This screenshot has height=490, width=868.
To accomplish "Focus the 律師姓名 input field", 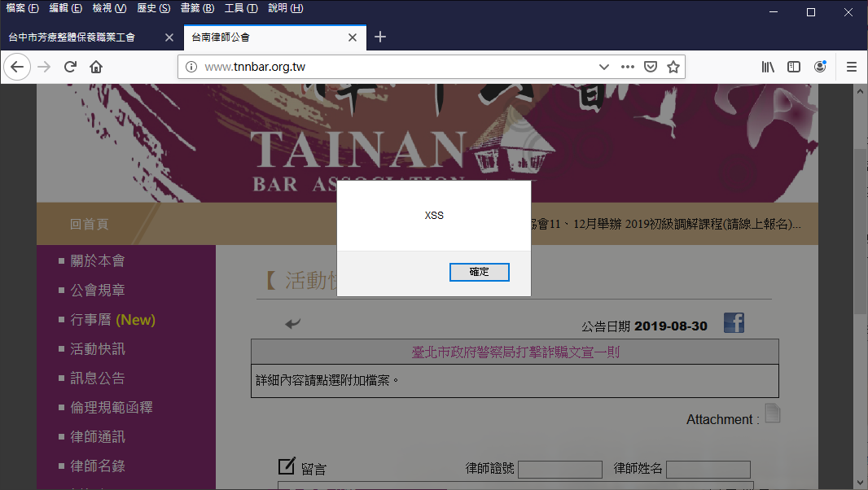I will (708, 470).
